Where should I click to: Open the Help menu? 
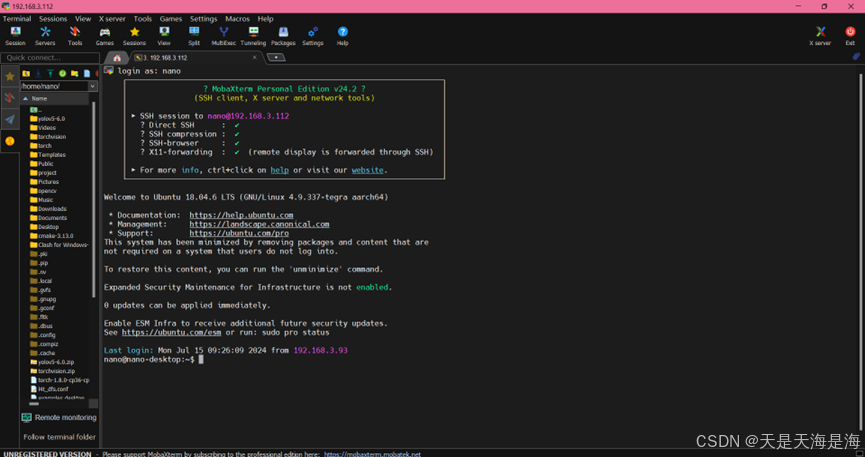[265, 19]
